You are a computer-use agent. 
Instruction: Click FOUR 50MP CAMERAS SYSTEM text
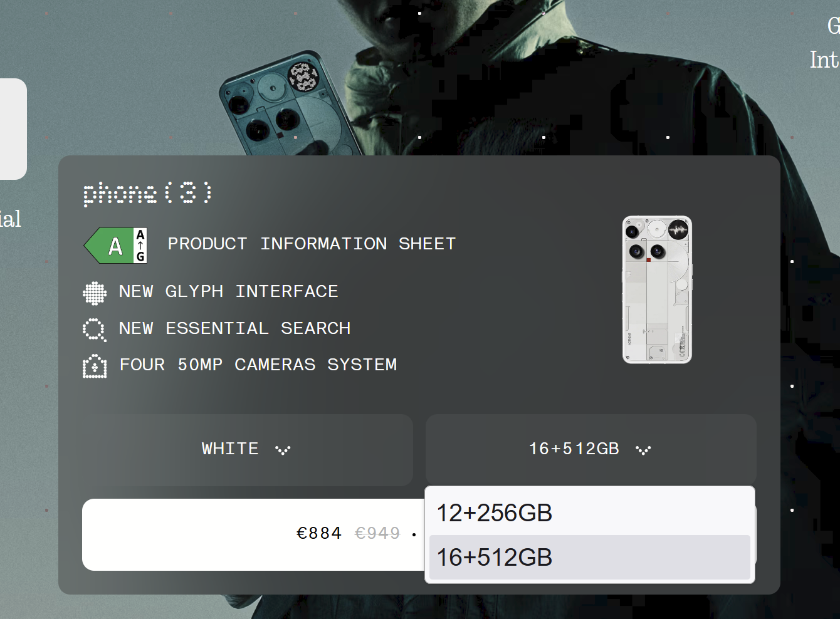point(258,365)
